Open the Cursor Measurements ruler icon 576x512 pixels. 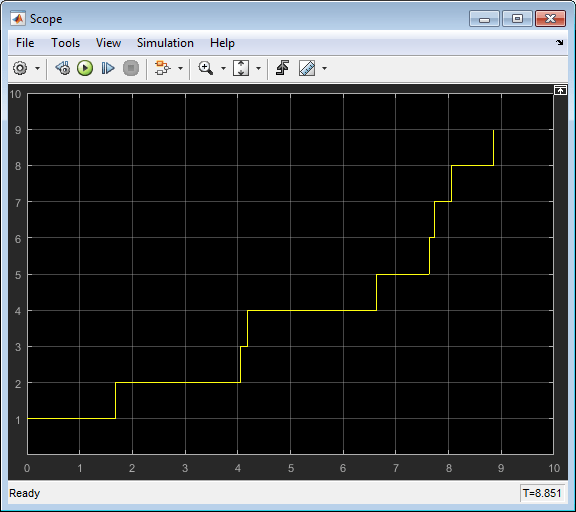click(x=307, y=68)
